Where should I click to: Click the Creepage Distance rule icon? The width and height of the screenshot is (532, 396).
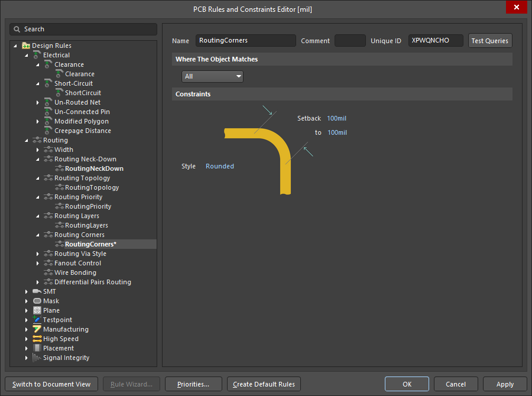48,131
